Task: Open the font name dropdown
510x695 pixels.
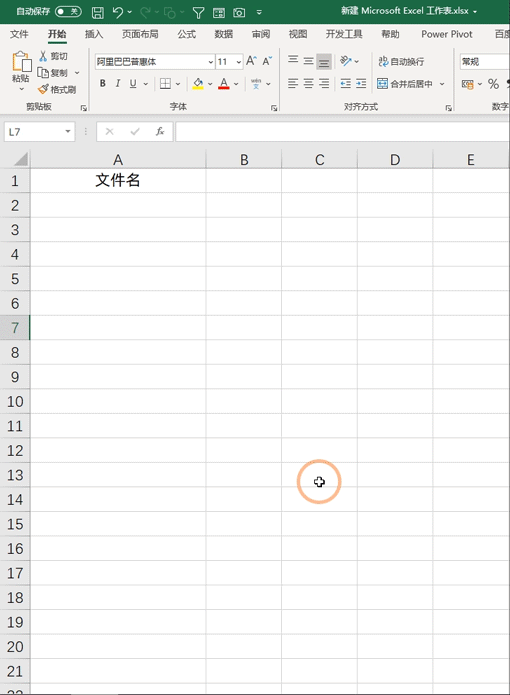Action: [x=210, y=62]
